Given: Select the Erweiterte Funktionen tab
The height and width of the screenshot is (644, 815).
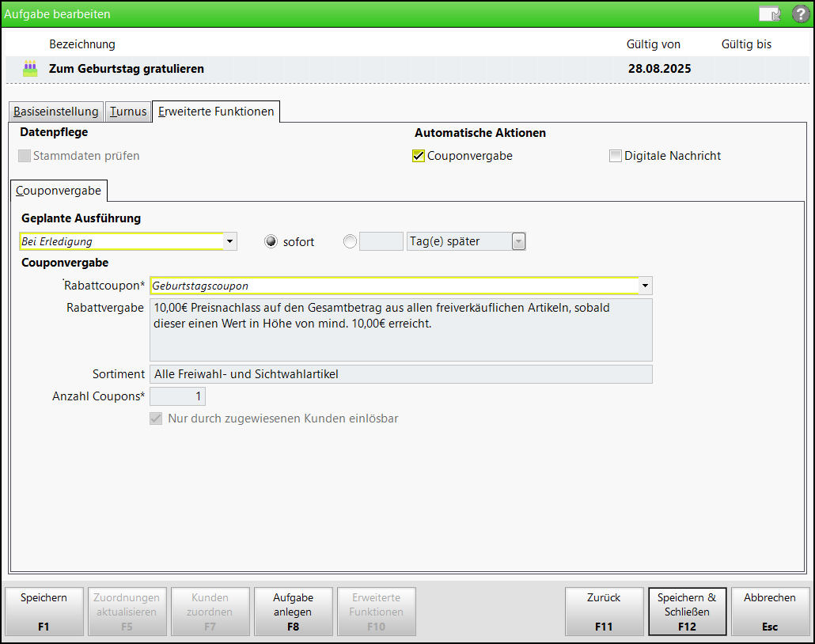Looking at the screenshot, I should 216,112.
